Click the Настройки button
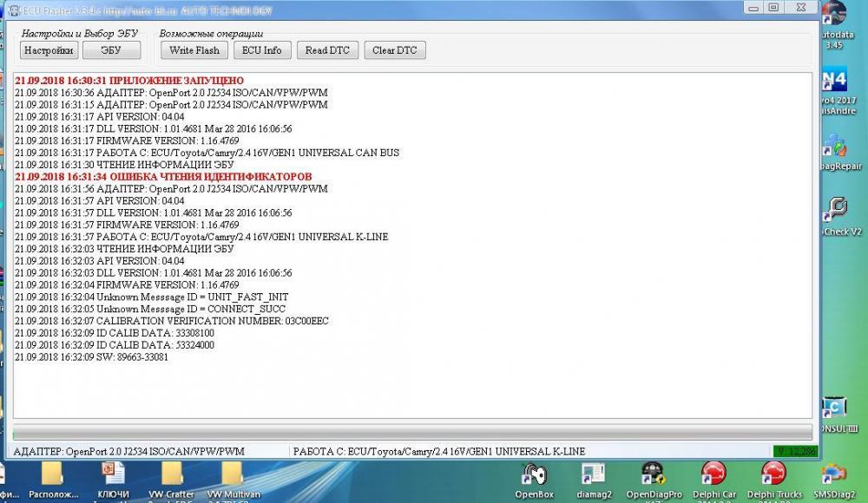The image size is (868, 503). 49,50
